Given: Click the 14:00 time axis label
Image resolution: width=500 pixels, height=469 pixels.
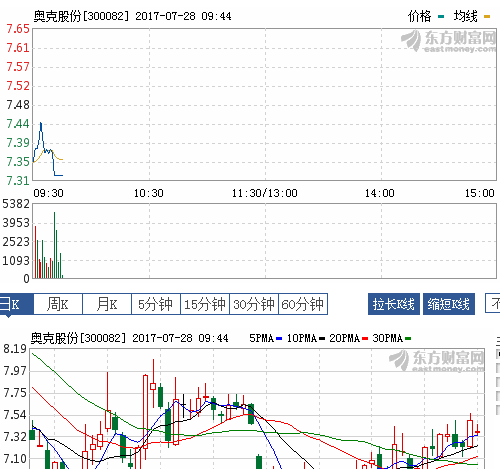Looking at the screenshot, I should [x=380, y=193].
